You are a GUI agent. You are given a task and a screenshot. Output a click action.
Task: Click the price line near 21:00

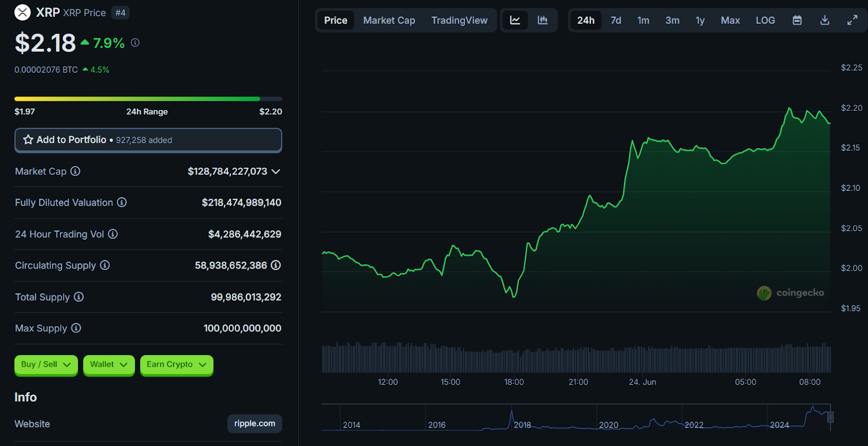pos(578,222)
